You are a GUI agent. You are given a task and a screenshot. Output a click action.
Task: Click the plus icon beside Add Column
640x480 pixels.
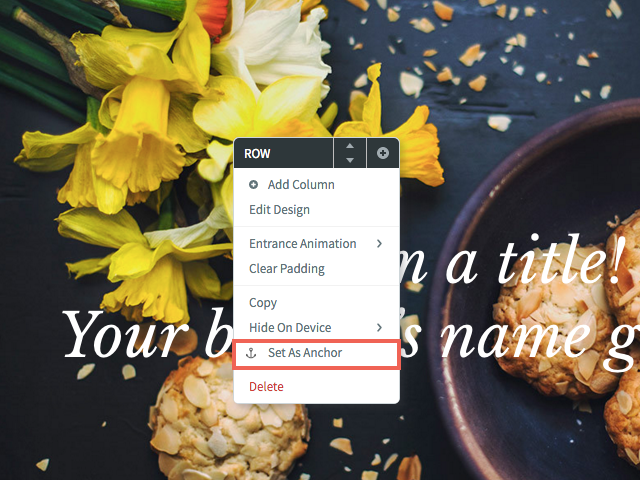[x=253, y=184]
